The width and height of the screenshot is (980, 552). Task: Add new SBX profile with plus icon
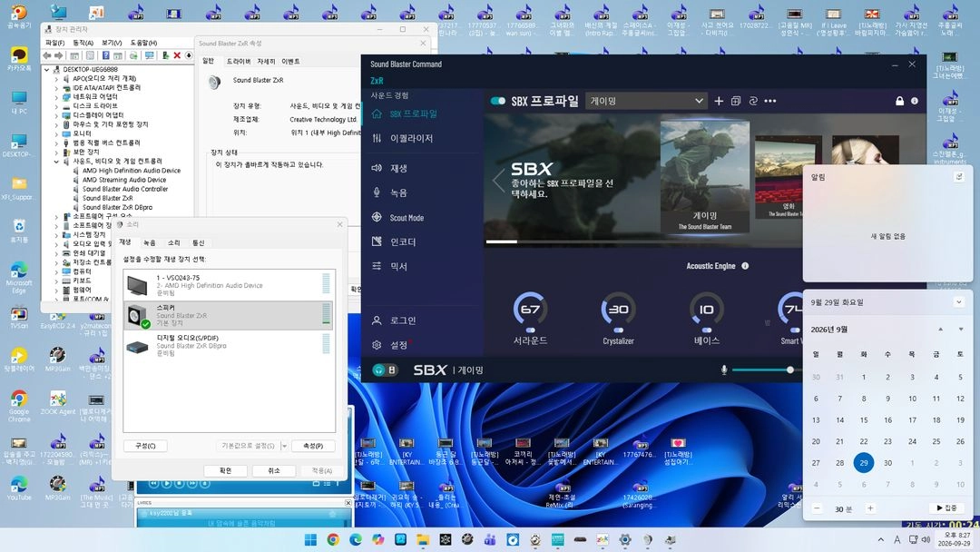[x=719, y=101]
